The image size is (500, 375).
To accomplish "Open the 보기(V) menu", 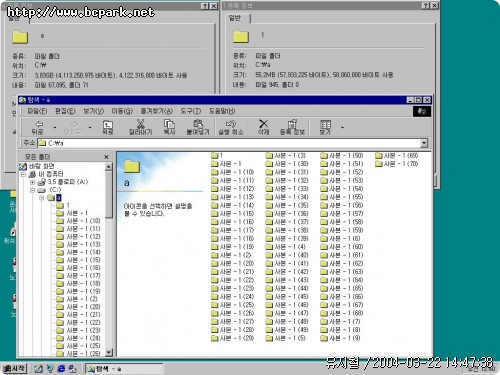I will pyautogui.click(x=93, y=111).
